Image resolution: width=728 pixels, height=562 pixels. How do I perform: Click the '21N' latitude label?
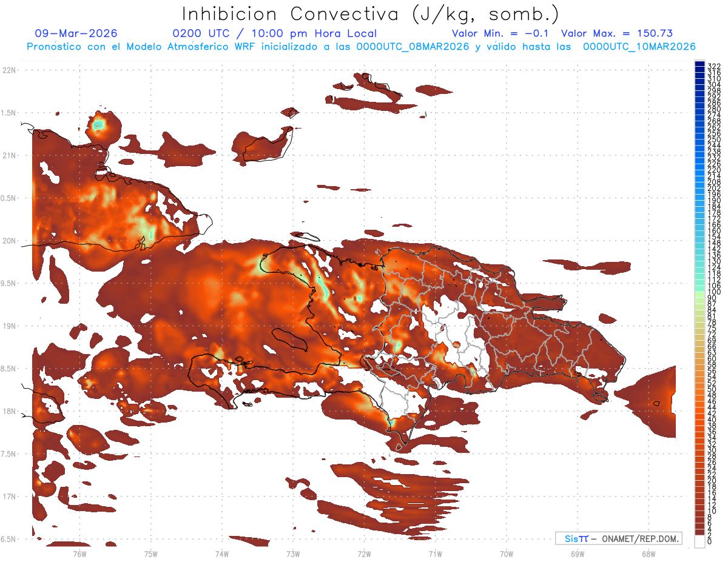pyautogui.click(x=9, y=156)
